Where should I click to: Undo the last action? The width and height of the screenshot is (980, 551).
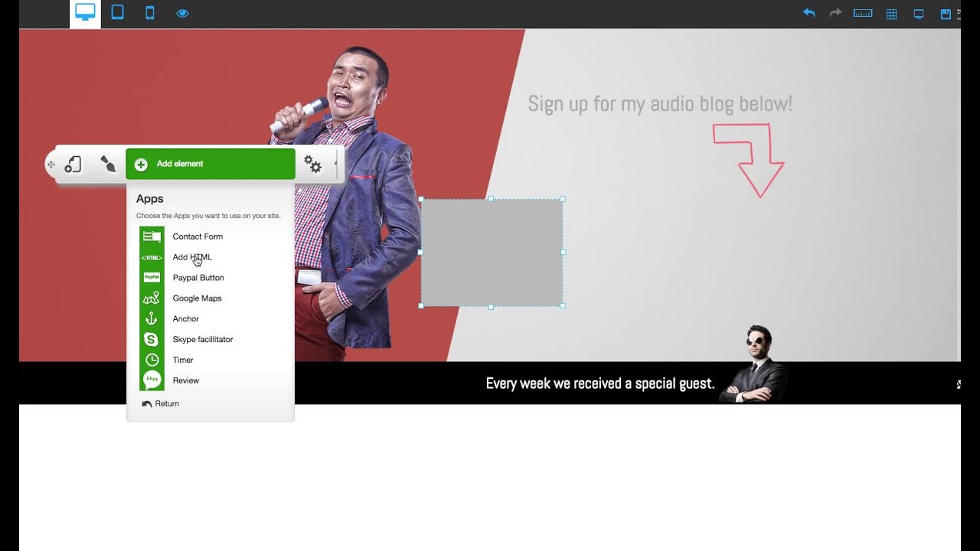[809, 13]
